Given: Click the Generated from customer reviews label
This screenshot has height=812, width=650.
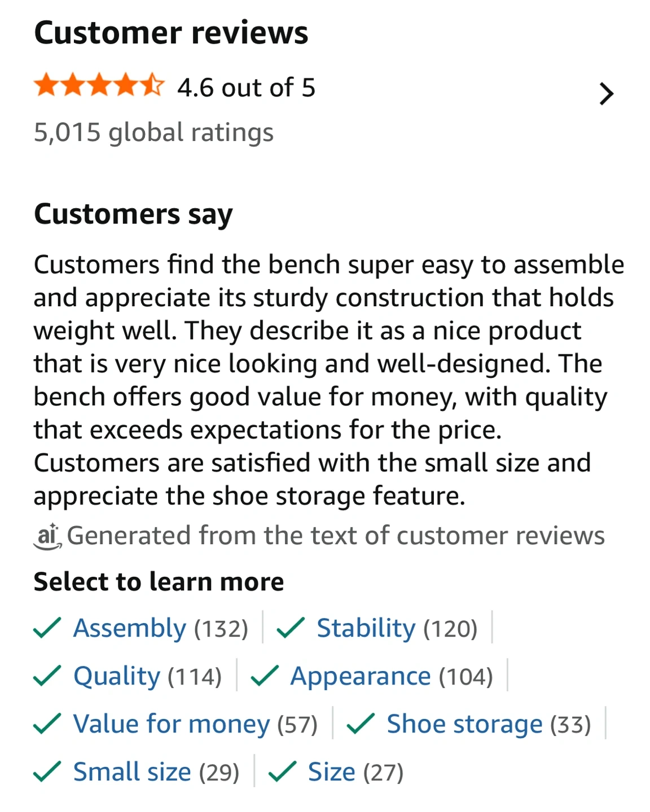Looking at the screenshot, I should point(336,536).
